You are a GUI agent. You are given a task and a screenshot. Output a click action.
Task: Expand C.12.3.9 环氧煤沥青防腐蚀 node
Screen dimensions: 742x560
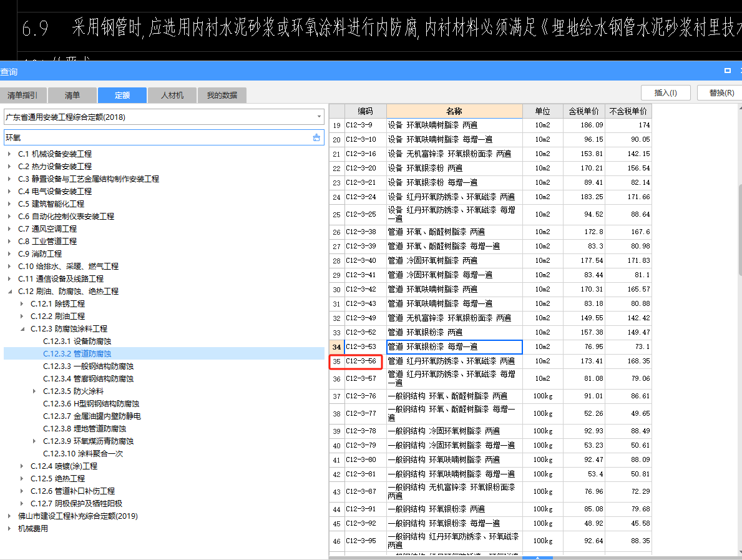point(34,441)
